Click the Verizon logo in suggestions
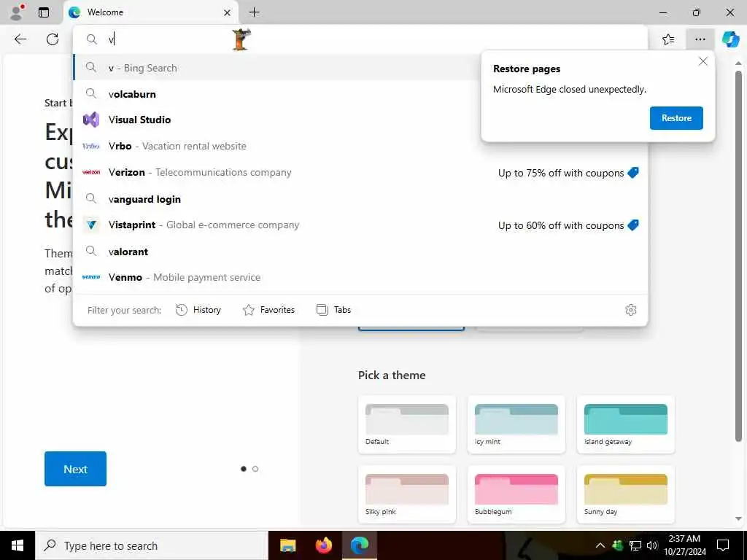The image size is (747, 560). click(x=91, y=172)
